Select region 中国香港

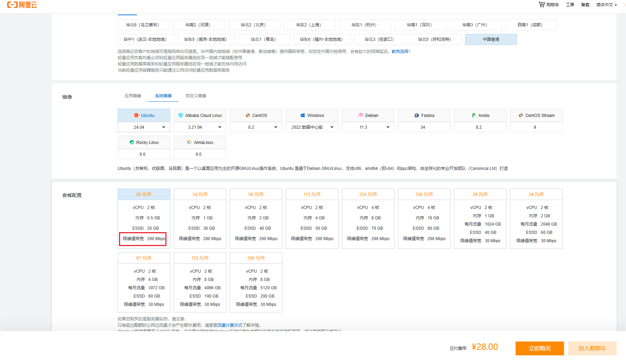[x=491, y=39]
